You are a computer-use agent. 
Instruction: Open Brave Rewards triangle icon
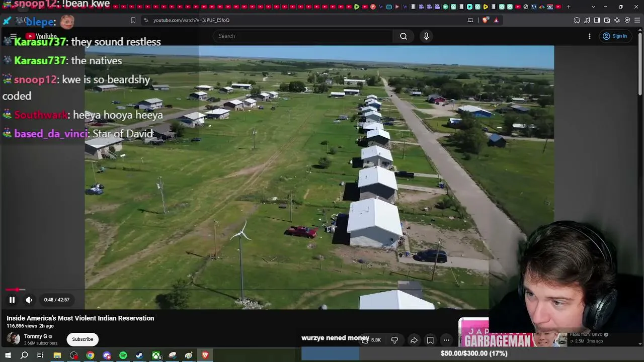pos(496,20)
